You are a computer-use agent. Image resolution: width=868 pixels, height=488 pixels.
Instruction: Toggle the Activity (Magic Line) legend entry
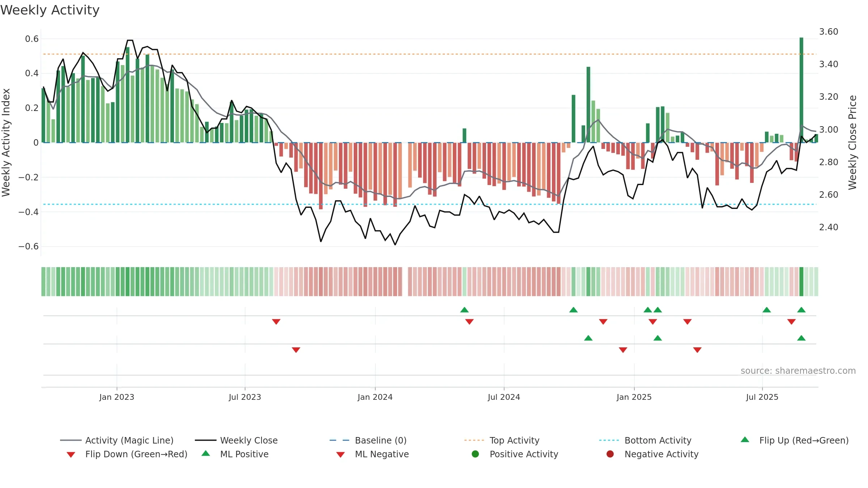coord(117,440)
